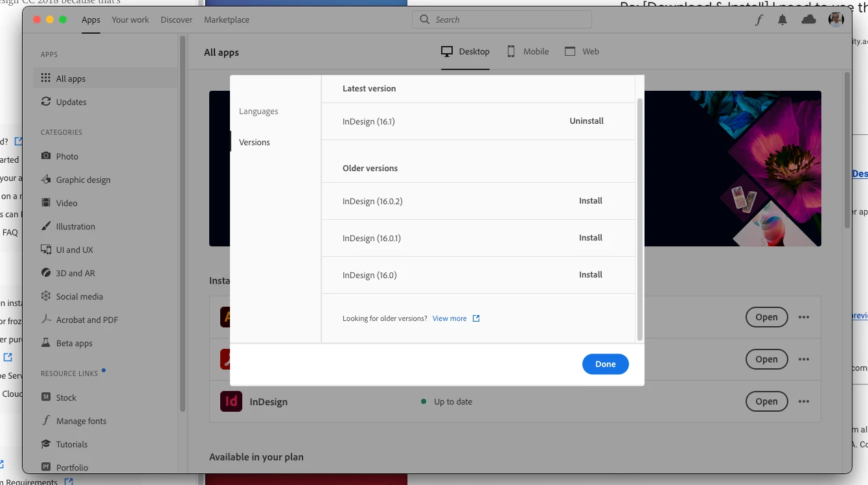Screen dimensions: 868x485
Task: Click the View more older versions link
Action: pyautogui.click(x=450, y=318)
